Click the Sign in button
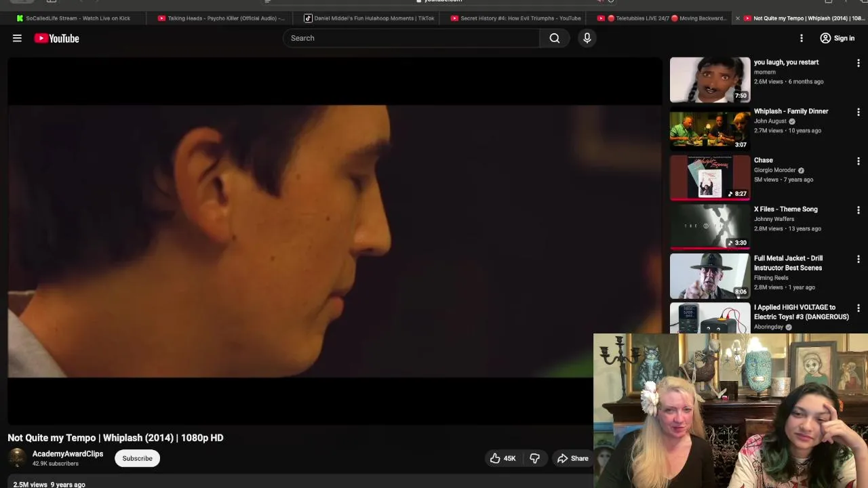The height and width of the screenshot is (488, 868). click(x=837, y=39)
